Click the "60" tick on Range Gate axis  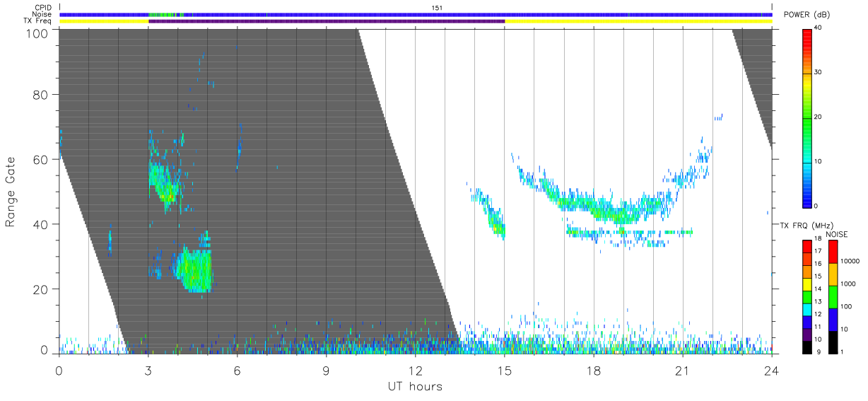coord(40,160)
